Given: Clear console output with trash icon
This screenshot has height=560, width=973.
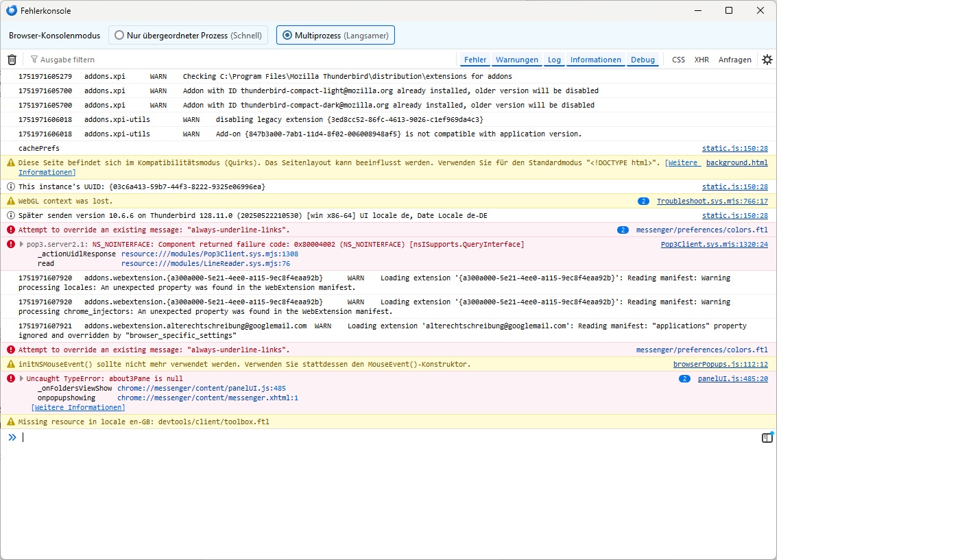Looking at the screenshot, I should [12, 60].
